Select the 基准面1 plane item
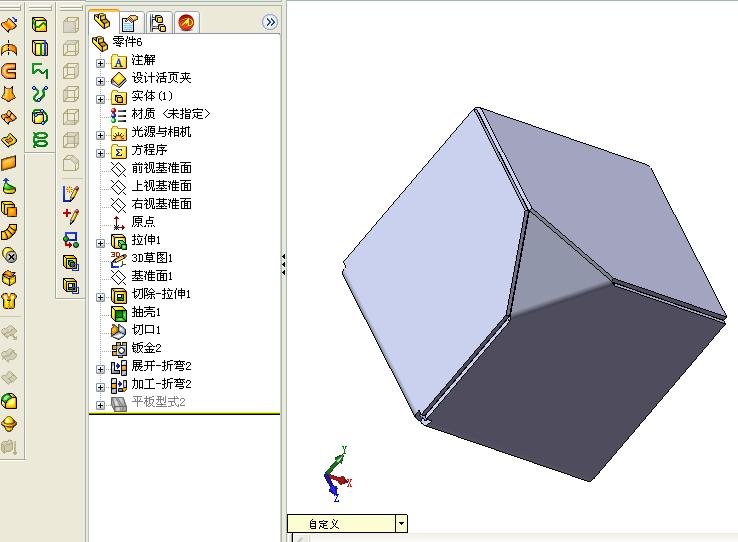The height and width of the screenshot is (542, 738). point(142,276)
